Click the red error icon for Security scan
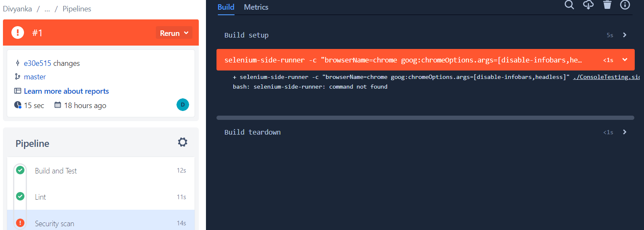 pyautogui.click(x=20, y=223)
